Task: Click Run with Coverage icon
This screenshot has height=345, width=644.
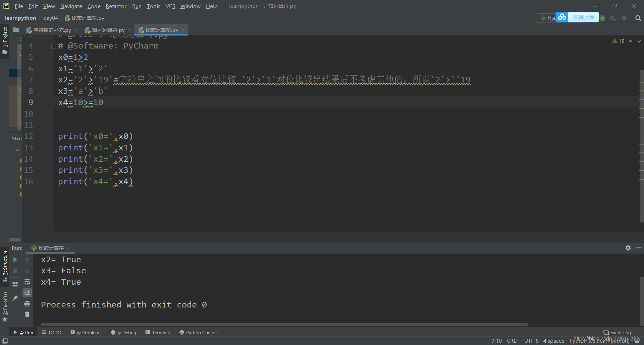Action: click(613, 18)
